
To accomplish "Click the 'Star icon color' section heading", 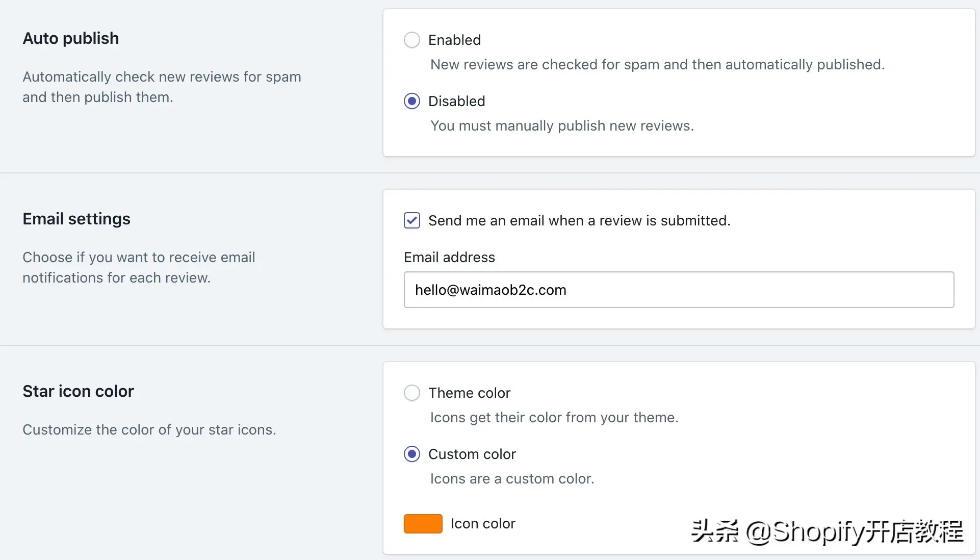I will pos(78,391).
